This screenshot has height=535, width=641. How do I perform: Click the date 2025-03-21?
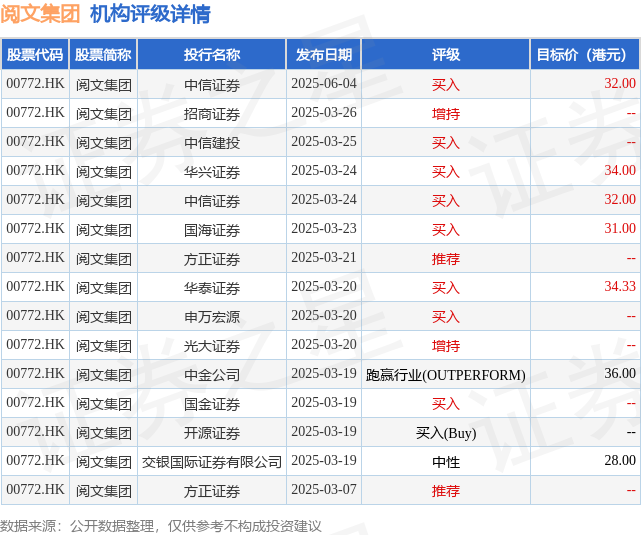324,258
